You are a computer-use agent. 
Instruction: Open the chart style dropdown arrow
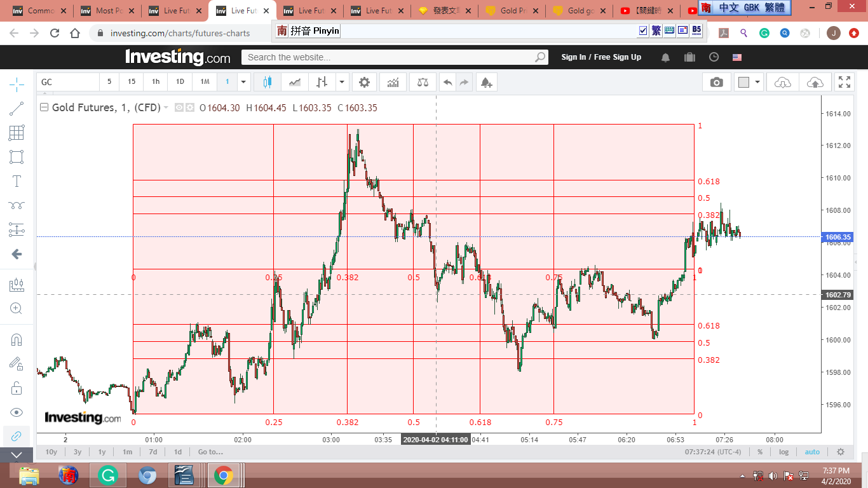coord(342,82)
